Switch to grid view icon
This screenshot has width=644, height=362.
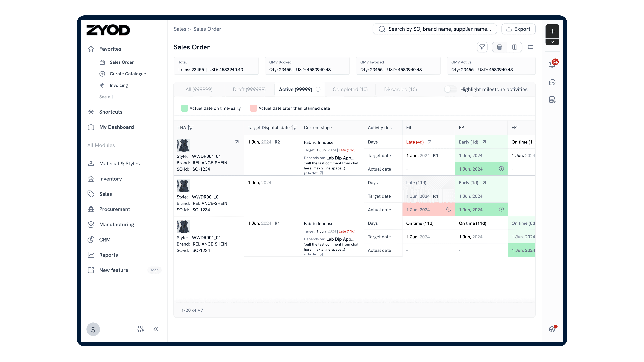(515, 47)
